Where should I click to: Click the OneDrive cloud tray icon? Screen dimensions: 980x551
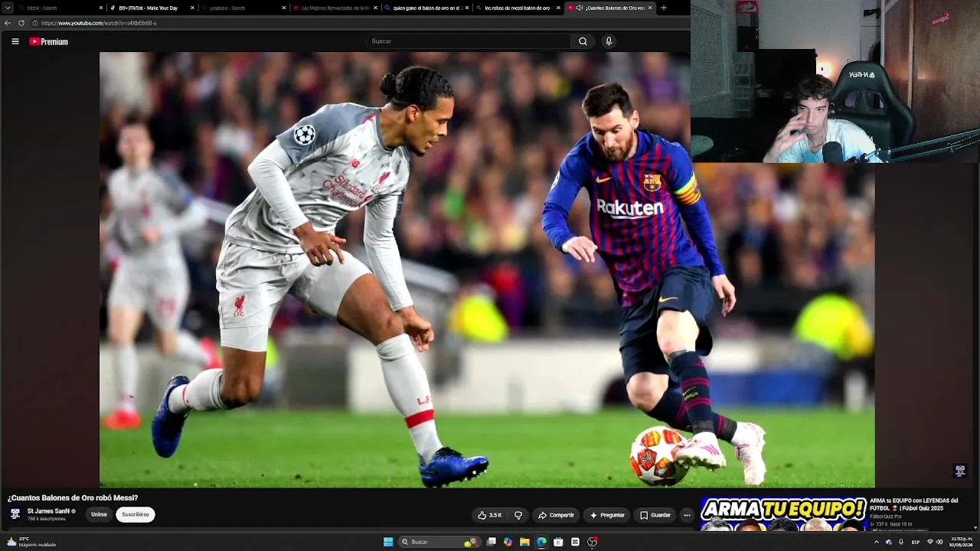pyautogui.click(x=889, y=542)
